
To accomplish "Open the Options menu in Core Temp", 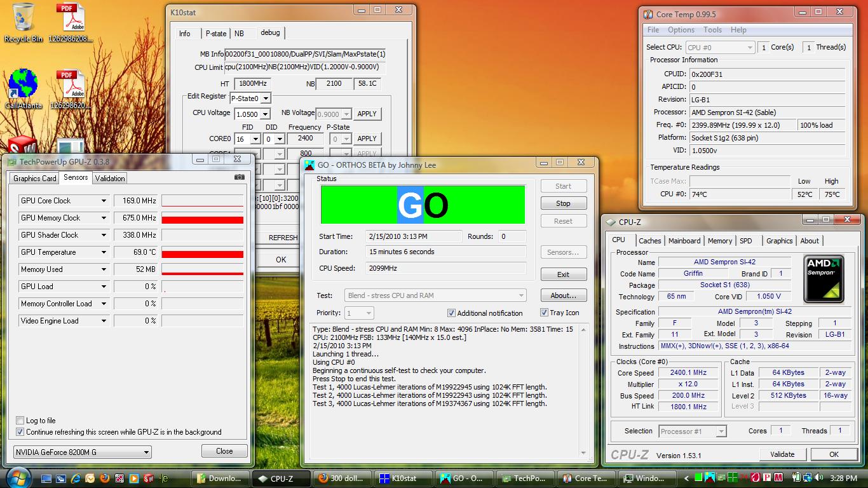I will coord(681,30).
